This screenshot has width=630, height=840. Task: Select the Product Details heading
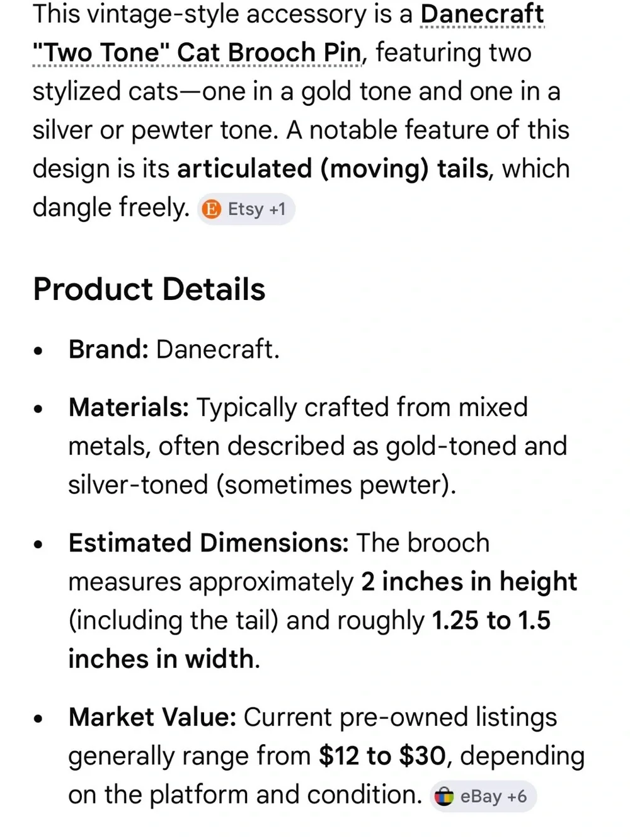click(x=149, y=289)
